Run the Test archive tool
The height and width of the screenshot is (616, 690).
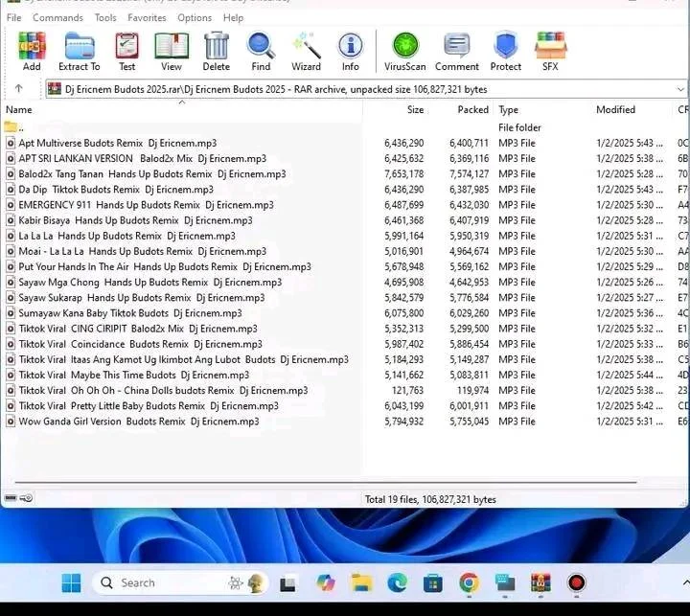(126, 51)
